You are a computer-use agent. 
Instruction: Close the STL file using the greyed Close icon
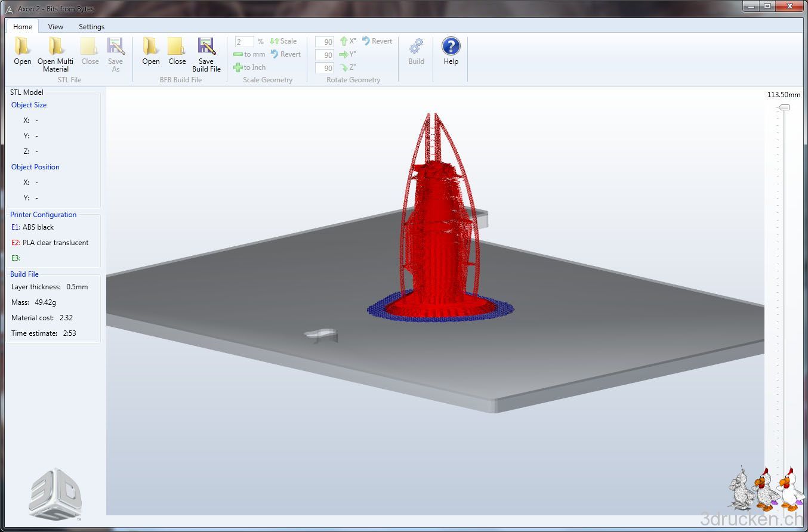click(x=90, y=47)
